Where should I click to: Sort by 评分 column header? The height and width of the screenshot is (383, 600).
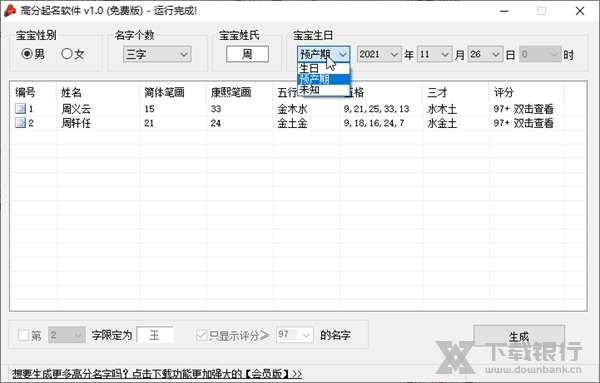tap(526, 92)
